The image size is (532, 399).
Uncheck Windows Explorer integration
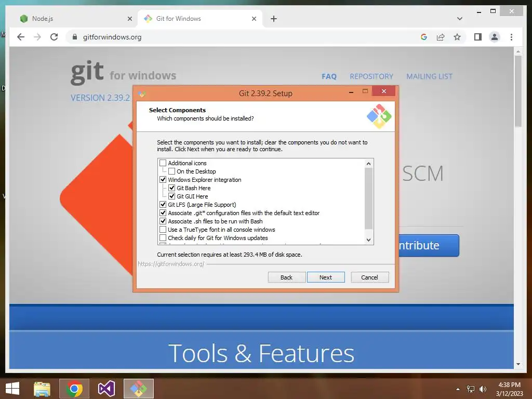click(x=163, y=180)
